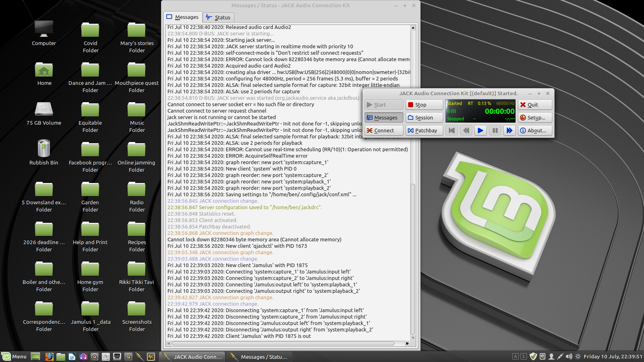
Task: Toggle the Messages window button
Action: coord(384,117)
